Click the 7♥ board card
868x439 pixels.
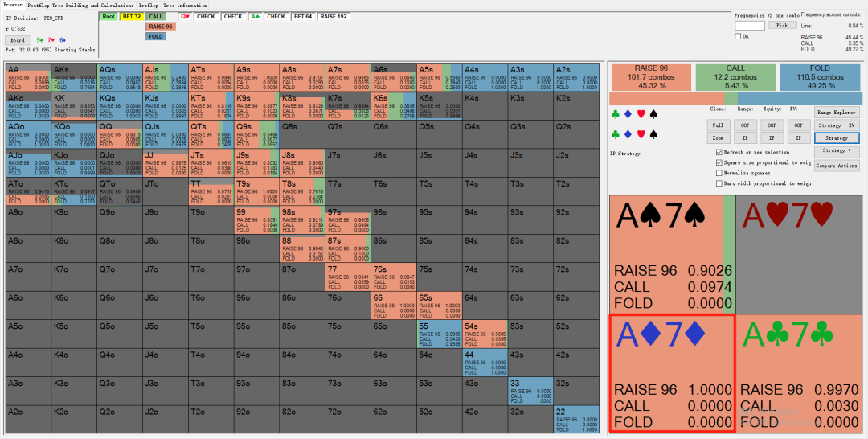(51, 40)
